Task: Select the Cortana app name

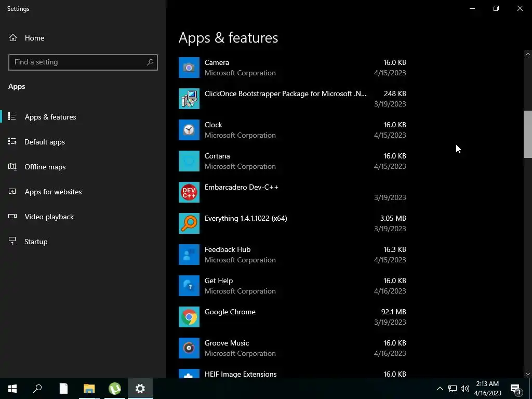Action: (217, 156)
